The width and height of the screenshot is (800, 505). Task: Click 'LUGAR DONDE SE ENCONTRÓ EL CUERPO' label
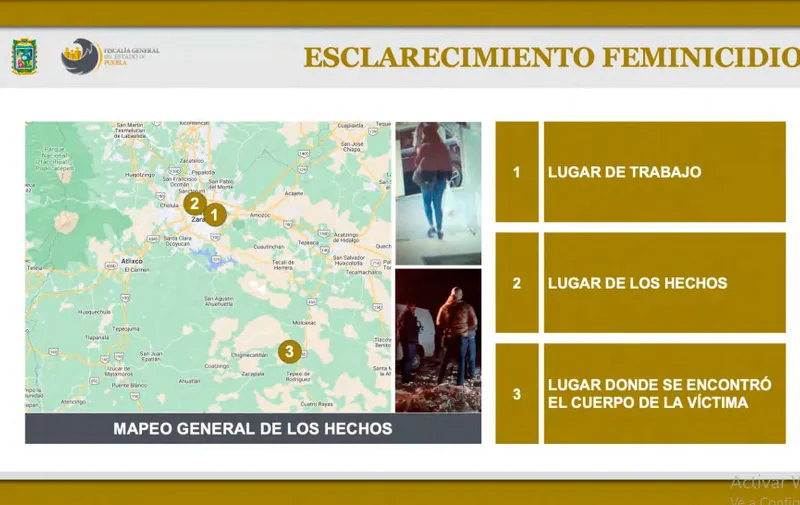click(660, 394)
